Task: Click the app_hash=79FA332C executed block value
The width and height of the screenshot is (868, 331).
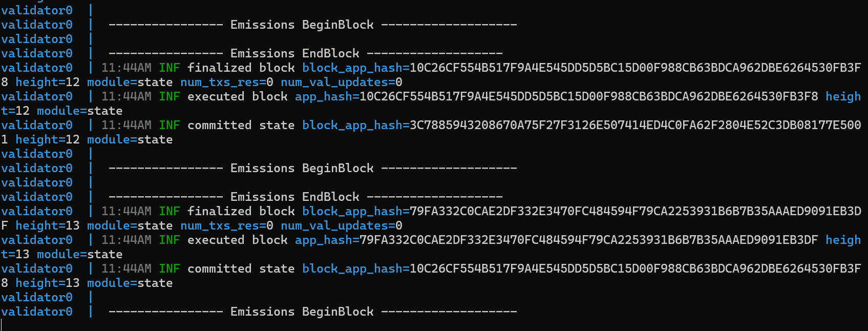Action: click(557, 240)
